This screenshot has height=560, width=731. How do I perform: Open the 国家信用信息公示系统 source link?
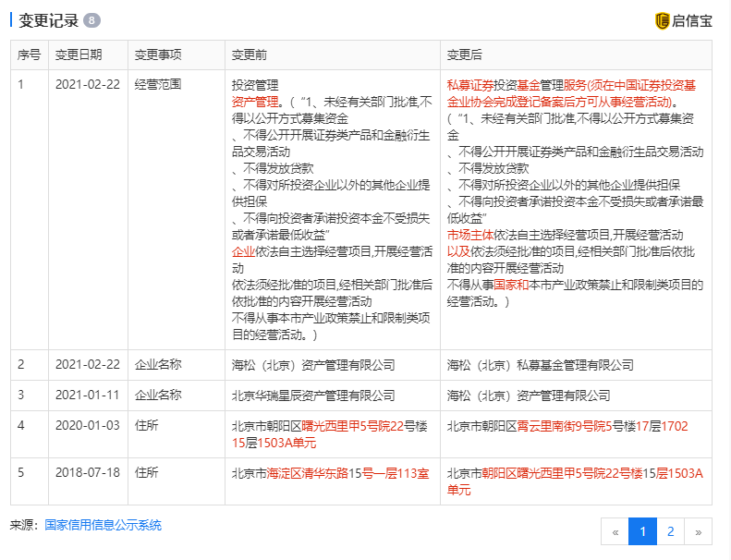[x=103, y=525]
